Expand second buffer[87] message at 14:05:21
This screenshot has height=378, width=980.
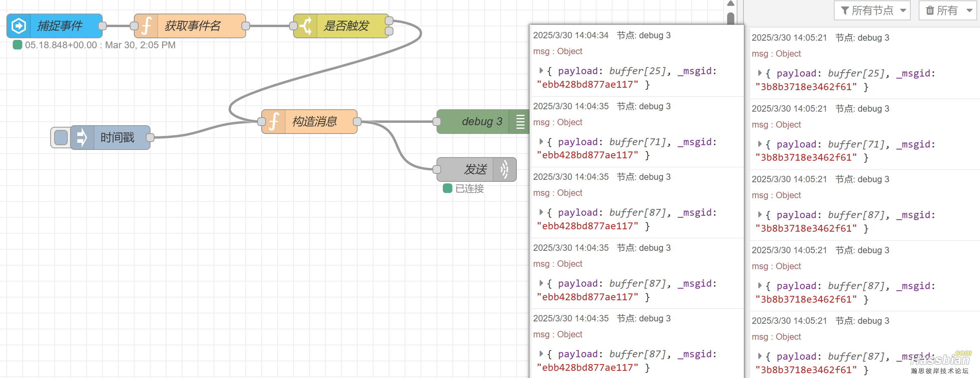(x=760, y=285)
